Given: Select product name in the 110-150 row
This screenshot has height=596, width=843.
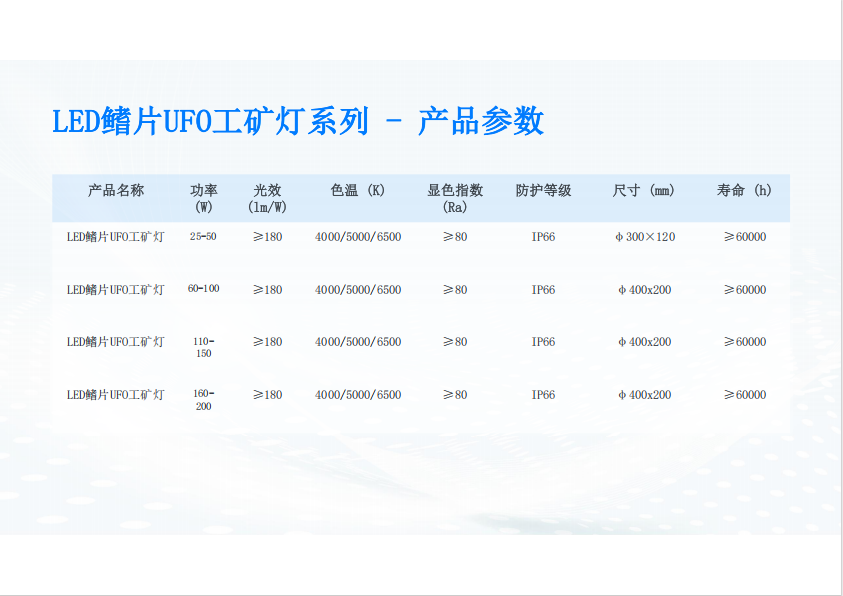Looking at the screenshot, I should (116, 342).
